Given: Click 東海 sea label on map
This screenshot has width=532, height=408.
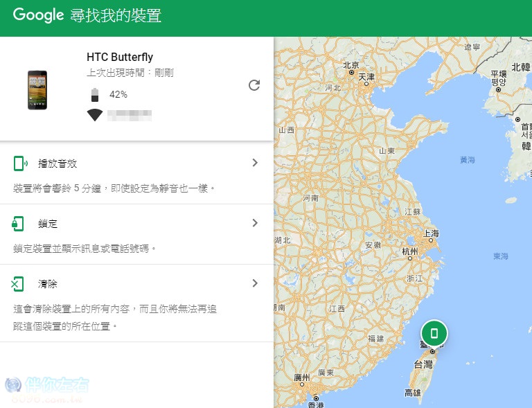Looking at the screenshot, I should point(501,256).
